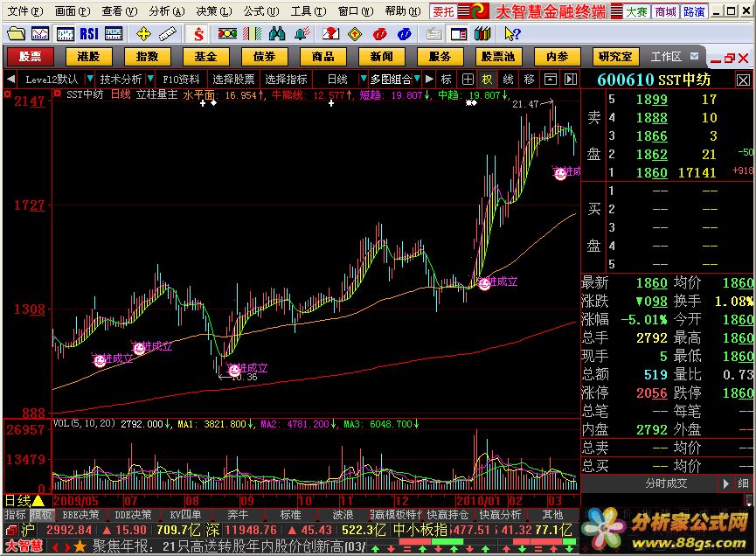Click the 委托 order button
This screenshot has height=556, width=756.
pos(443,11)
